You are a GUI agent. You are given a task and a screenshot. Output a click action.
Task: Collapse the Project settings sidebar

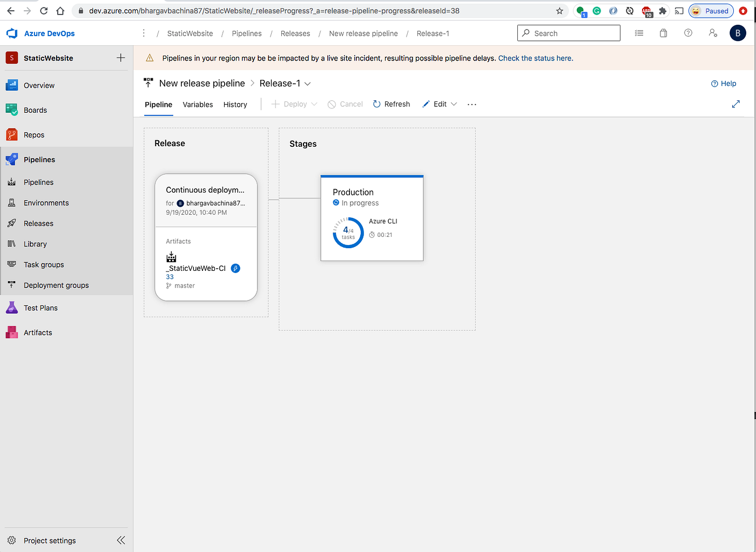[121, 540]
